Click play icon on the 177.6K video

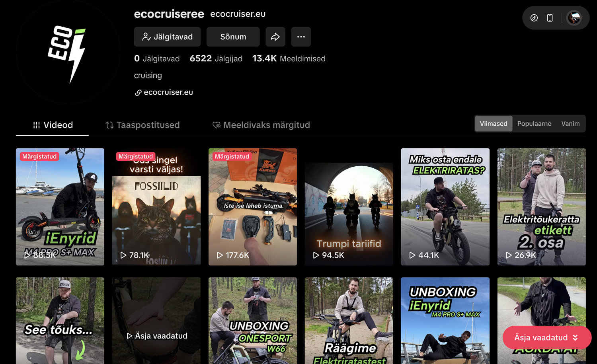coord(220,255)
